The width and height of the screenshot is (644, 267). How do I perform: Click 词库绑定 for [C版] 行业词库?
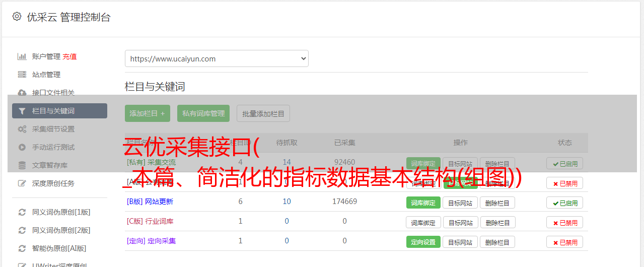(423, 222)
